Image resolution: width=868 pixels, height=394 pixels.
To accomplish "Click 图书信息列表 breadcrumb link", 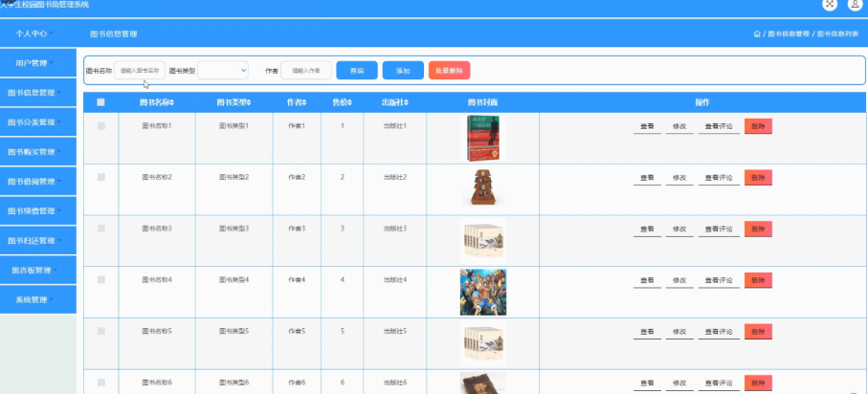I will click(838, 33).
